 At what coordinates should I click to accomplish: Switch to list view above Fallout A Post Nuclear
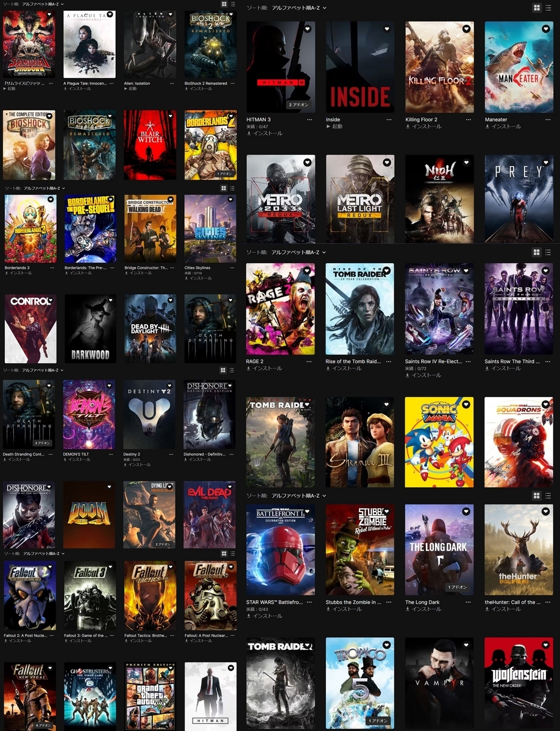click(232, 553)
